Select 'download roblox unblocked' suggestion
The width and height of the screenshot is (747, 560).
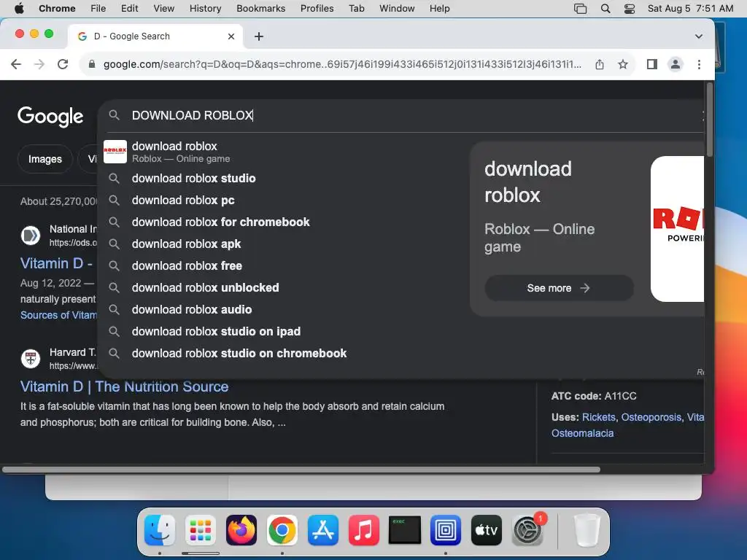tap(284, 287)
